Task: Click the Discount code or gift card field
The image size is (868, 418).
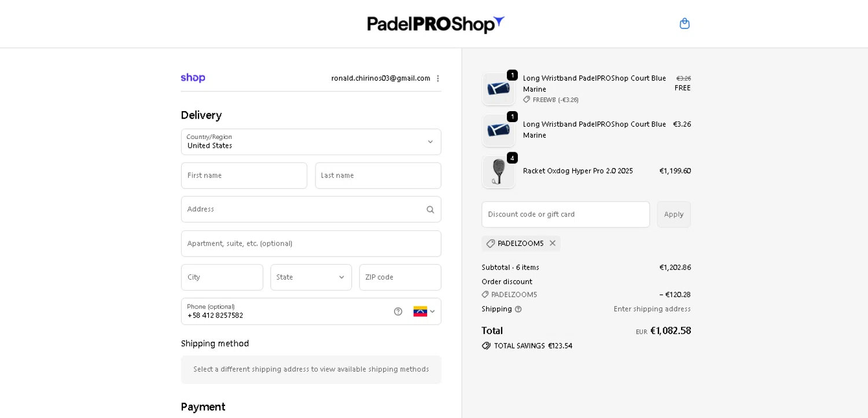Action: point(565,214)
